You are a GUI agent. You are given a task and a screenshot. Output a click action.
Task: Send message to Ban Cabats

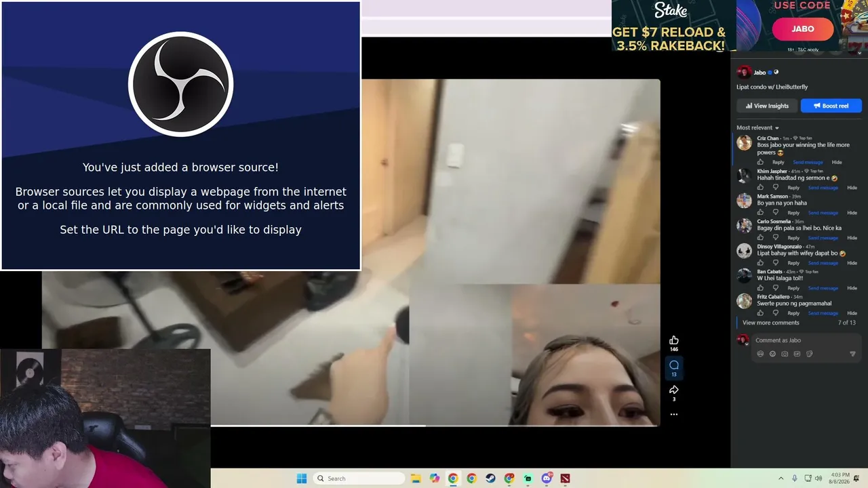[x=823, y=288]
